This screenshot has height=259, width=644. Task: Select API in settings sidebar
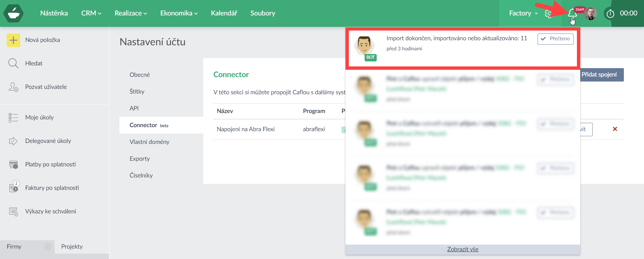134,108
